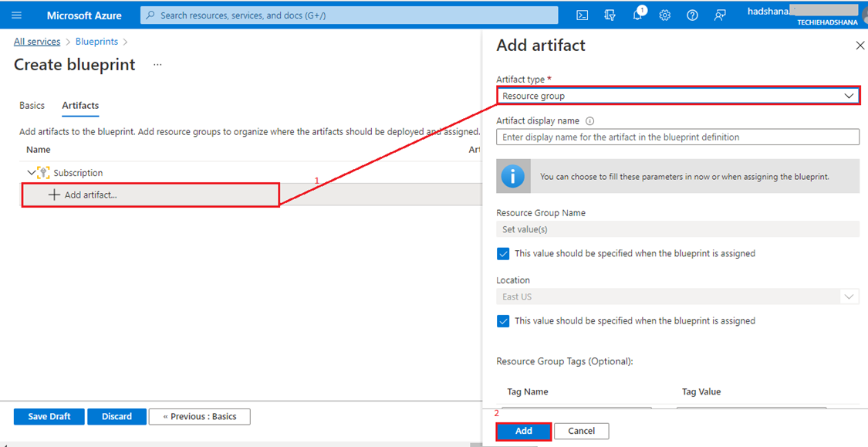Go to the All services breadcrumb

pyautogui.click(x=37, y=42)
